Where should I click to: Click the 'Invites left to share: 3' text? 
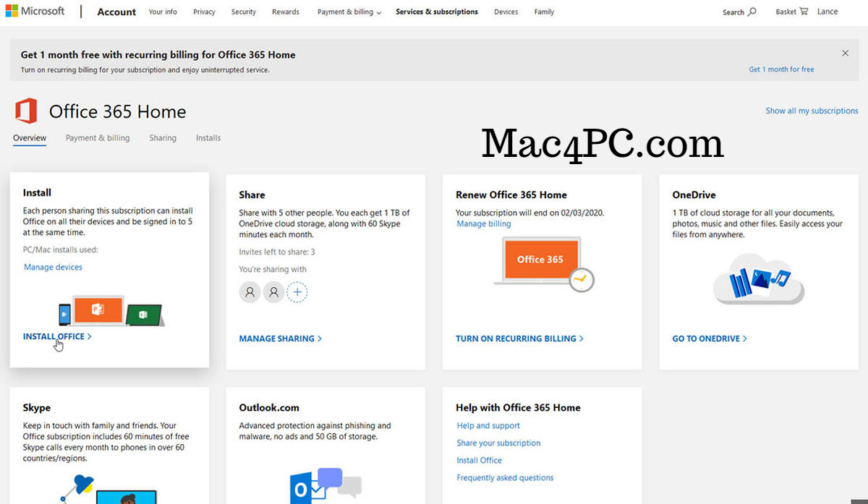tap(277, 252)
